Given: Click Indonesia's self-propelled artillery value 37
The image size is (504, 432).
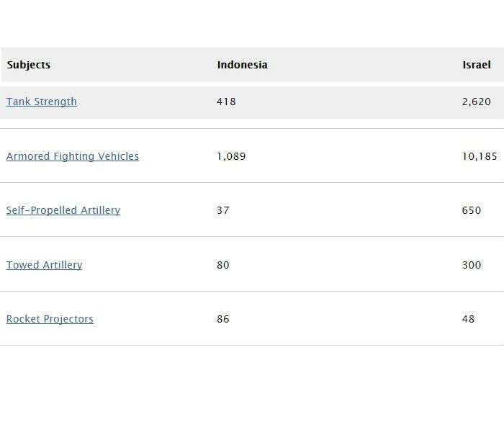Looking at the screenshot, I should 223,210.
